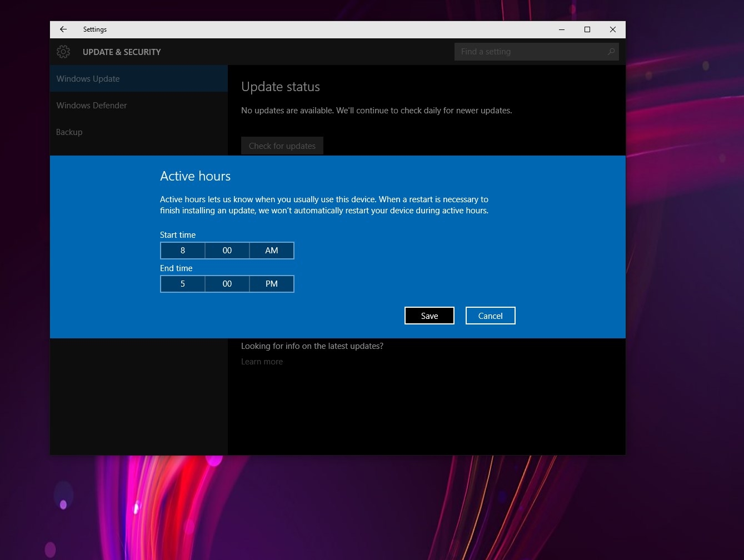Save the active hours settings
The image size is (744, 560).
click(x=430, y=316)
